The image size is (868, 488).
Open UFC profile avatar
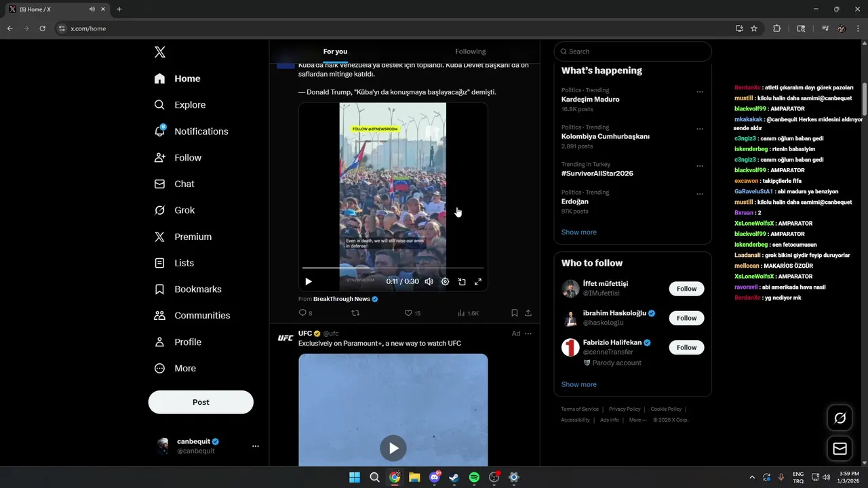285,338
